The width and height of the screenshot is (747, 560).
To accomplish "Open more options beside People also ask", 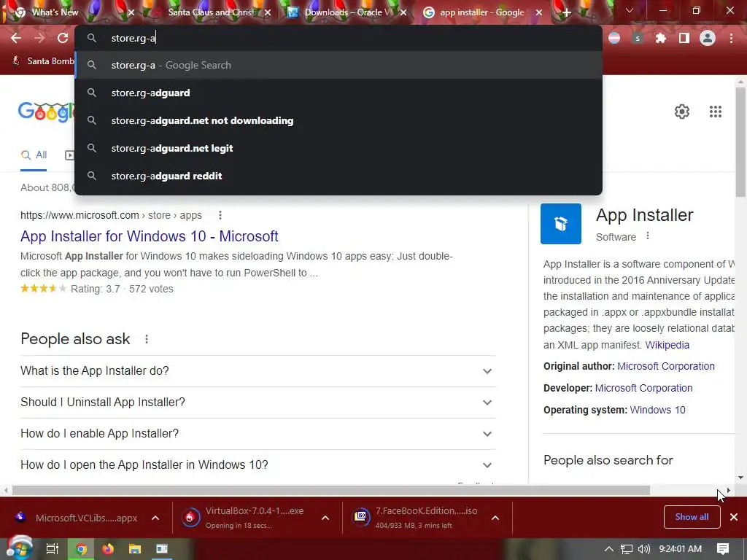I will point(147,339).
